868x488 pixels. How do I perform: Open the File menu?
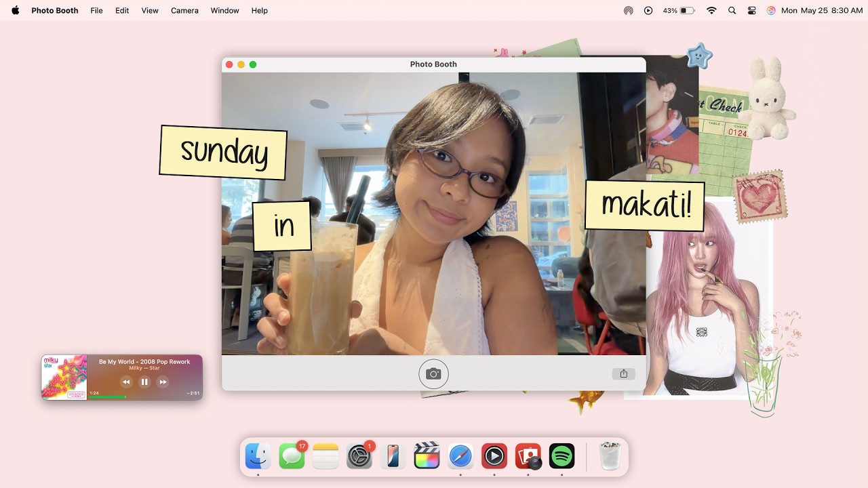coord(97,11)
